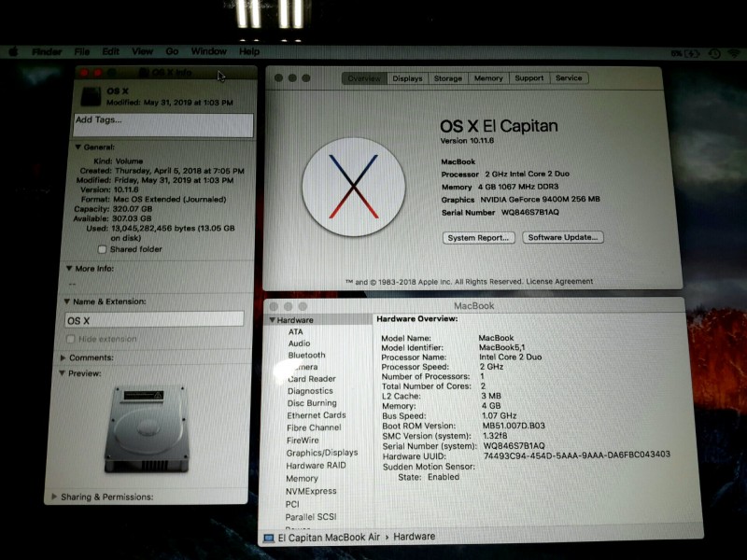Select Parallel SCSI in the sidebar
Viewport: 747px width, 560px height.
311,517
